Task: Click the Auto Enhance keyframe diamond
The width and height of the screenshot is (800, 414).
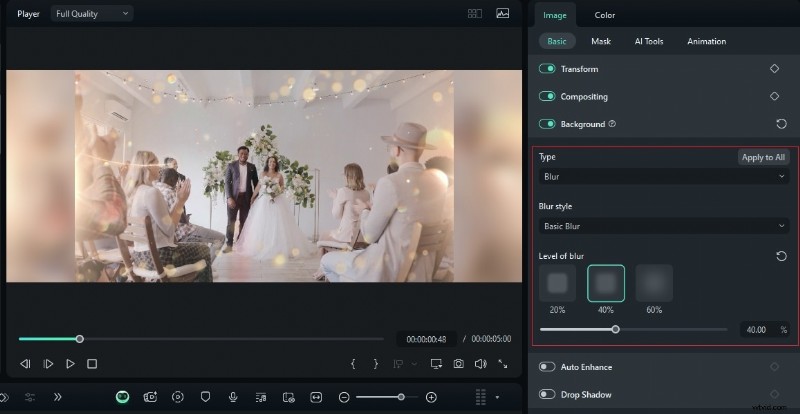Action: 774,367
